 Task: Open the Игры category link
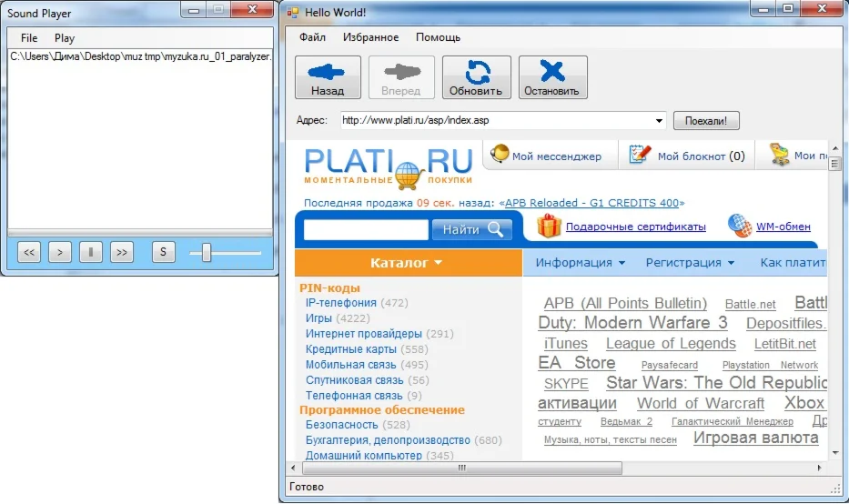click(x=318, y=318)
